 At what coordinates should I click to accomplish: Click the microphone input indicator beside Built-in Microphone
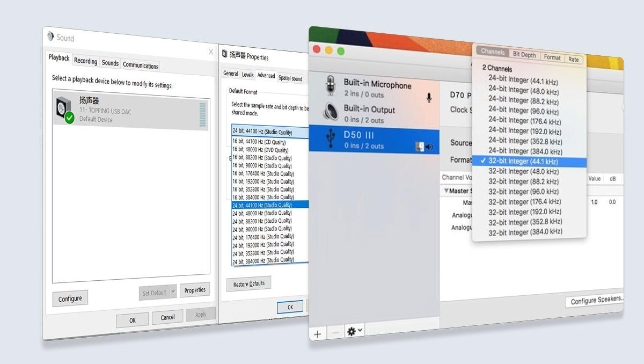[429, 97]
